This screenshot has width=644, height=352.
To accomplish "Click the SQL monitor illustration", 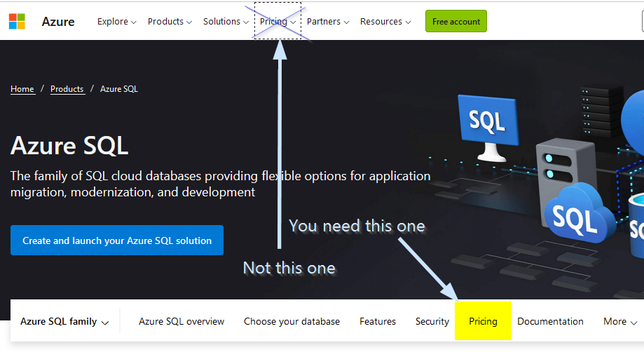I will click(488, 128).
